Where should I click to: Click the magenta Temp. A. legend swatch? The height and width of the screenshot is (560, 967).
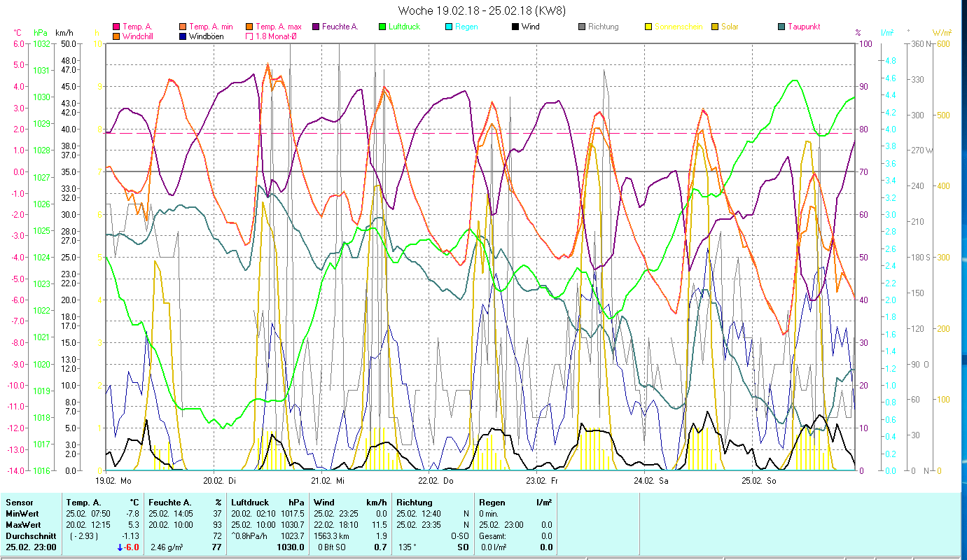tap(116, 27)
